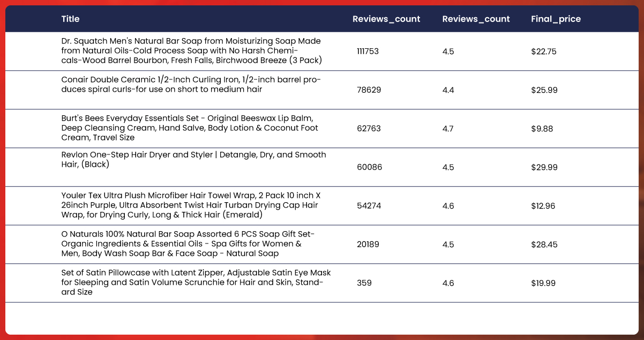Click the price $9.88

[x=542, y=129]
